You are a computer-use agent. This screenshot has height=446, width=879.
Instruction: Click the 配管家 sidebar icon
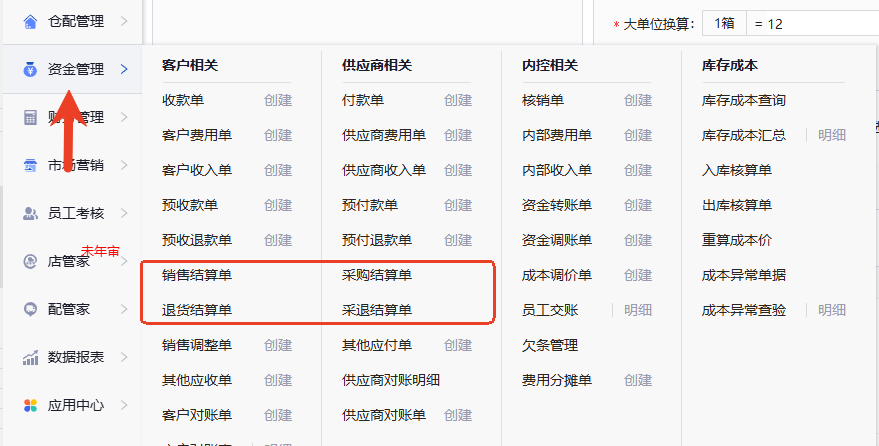[x=29, y=309]
